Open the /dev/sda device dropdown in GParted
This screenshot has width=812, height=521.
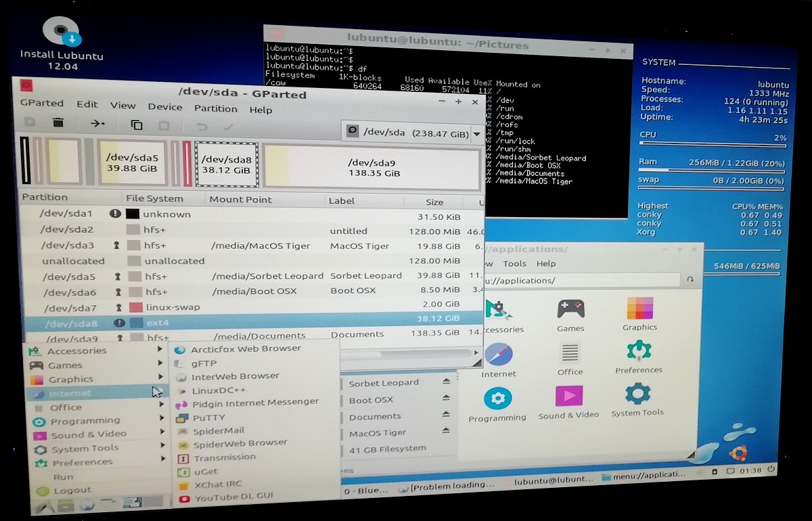click(413, 133)
